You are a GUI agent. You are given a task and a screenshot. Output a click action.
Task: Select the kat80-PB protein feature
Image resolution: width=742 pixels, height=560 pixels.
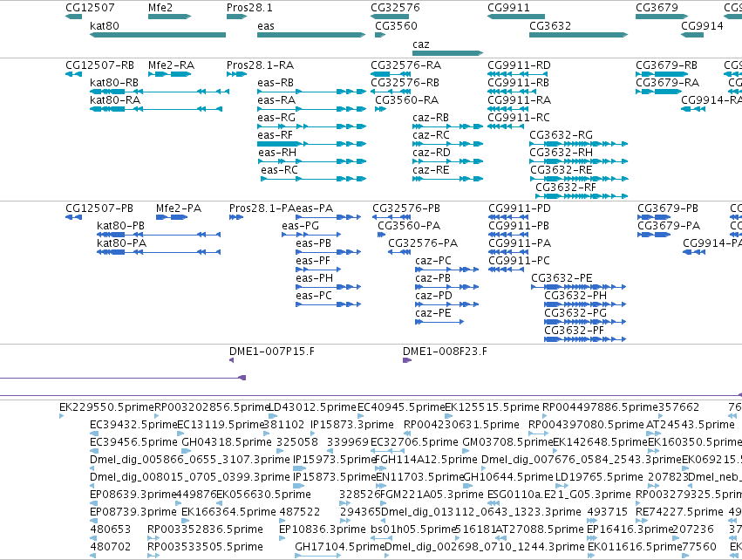pos(159,235)
